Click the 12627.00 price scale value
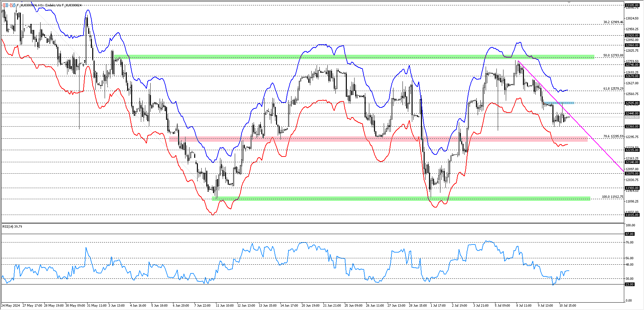644x310 pixels. point(632,83)
